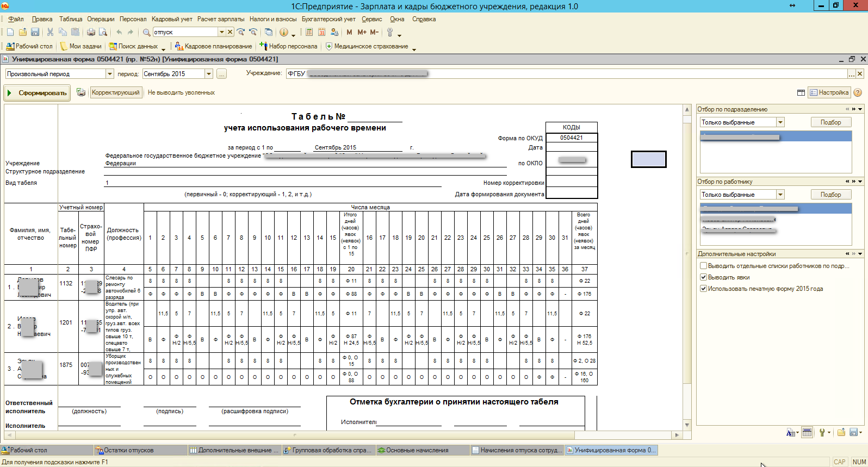Click the New document icon
This screenshot has width=868, height=467.
10,32
